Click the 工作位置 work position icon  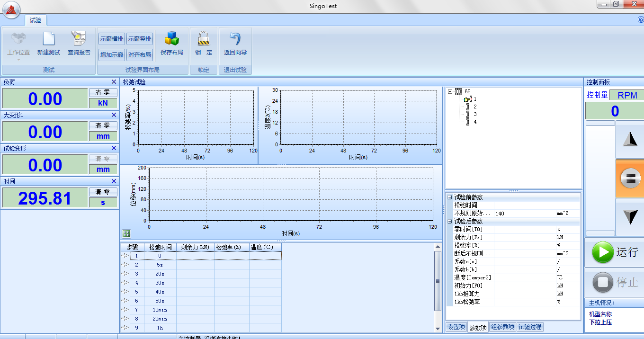18,38
